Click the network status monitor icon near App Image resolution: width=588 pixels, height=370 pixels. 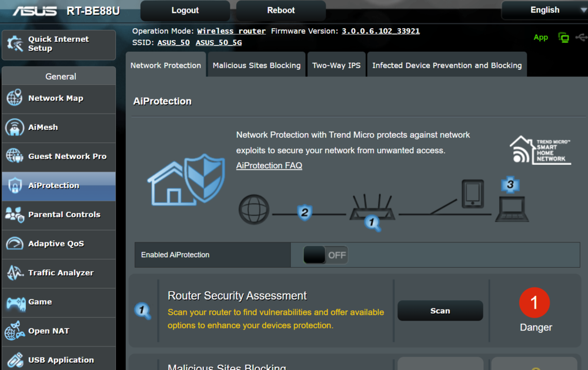click(563, 38)
